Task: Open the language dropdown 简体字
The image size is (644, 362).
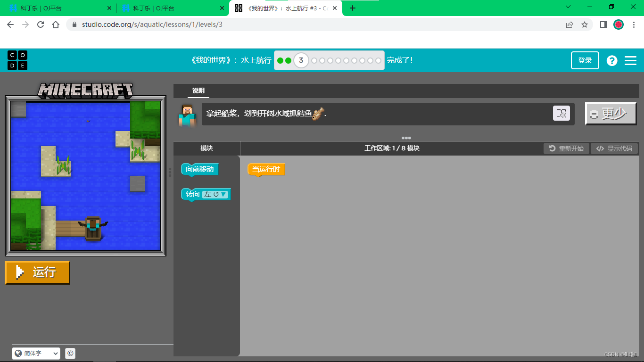Action: click(x=36, y=353)
